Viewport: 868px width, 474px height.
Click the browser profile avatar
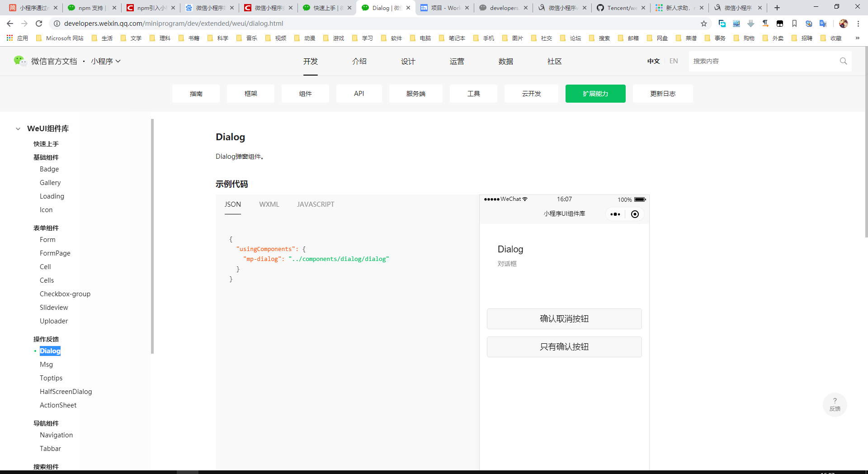843,24
